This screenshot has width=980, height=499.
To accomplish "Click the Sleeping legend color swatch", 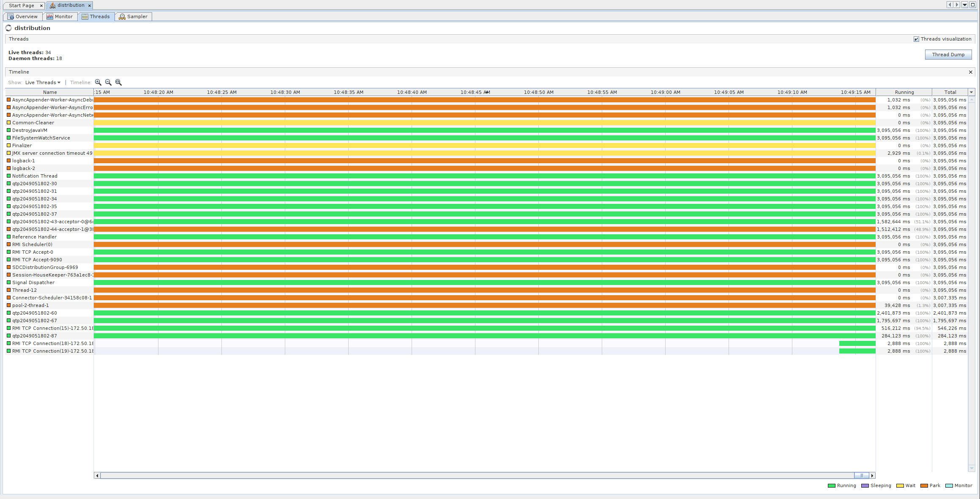I will tap(865, 486).
